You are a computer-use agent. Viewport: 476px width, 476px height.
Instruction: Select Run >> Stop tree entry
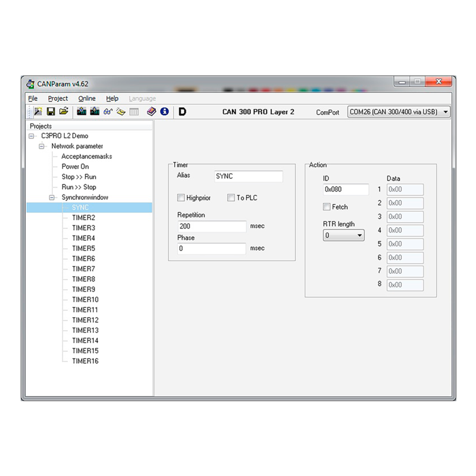79,187
